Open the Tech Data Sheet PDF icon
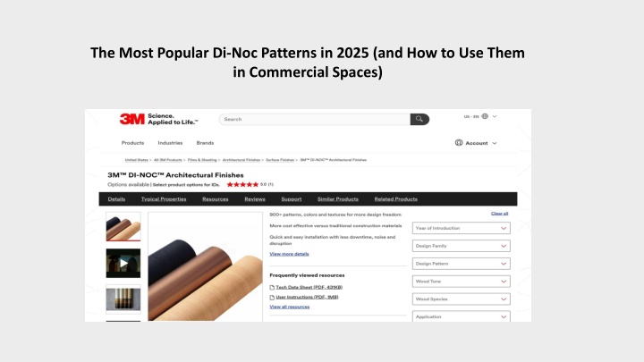Screen dimensions: 644x362 [272, 287]
